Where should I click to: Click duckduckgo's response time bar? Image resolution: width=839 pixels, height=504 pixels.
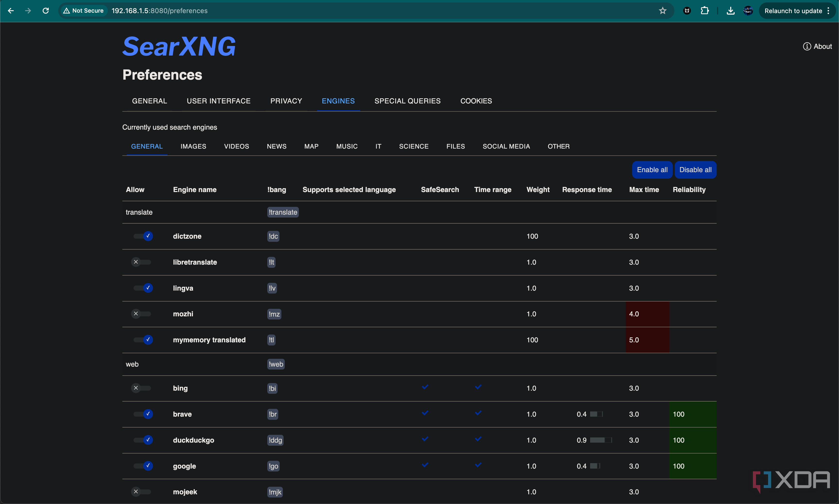(601, 440)
